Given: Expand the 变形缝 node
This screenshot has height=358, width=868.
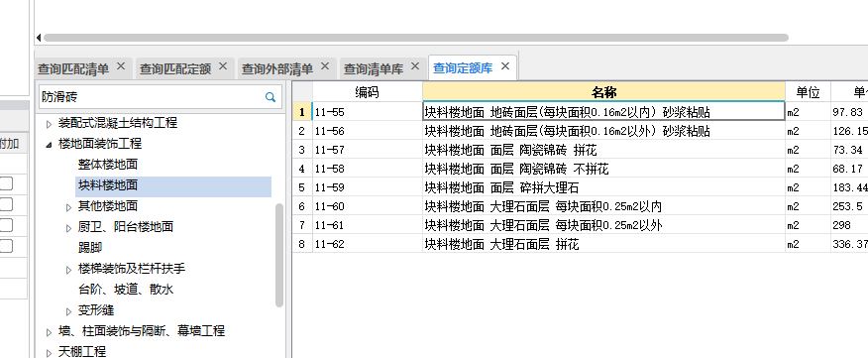Looking at the screenshot, I should tap(68, 311).
